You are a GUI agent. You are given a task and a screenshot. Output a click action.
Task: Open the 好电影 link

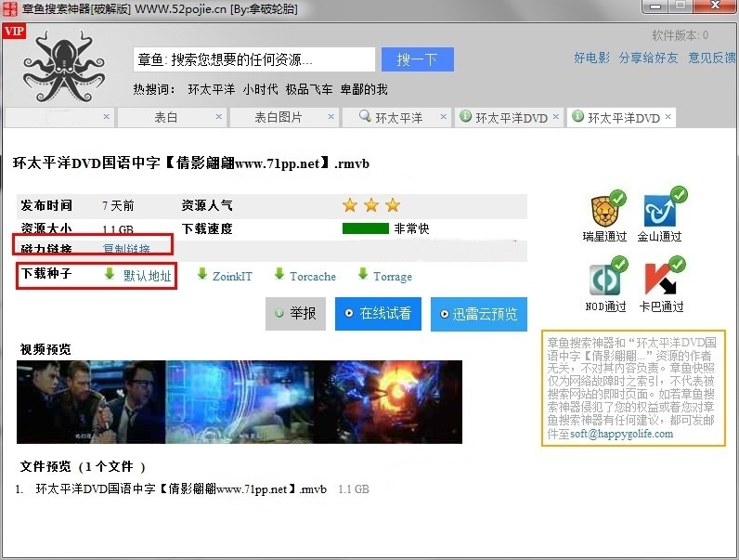pyautogui.click(x=591, y=58)
